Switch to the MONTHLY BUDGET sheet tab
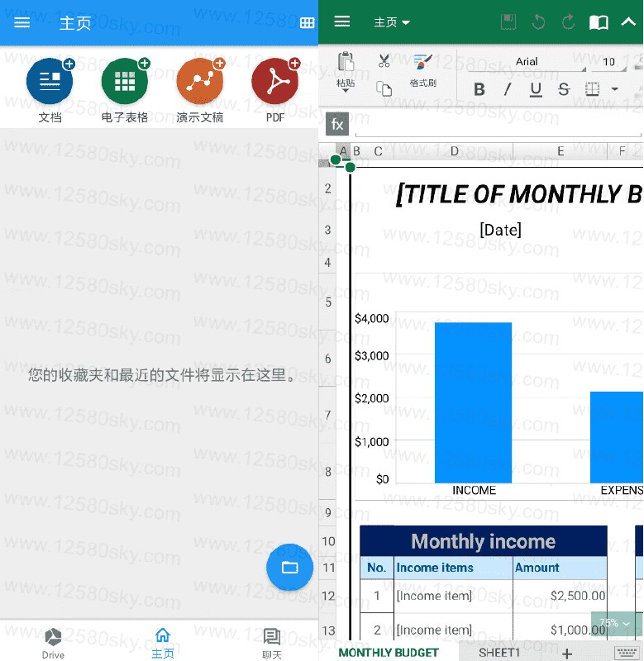Image resolution: width=644 pixels, height=661 pixels. pos(389,653)
